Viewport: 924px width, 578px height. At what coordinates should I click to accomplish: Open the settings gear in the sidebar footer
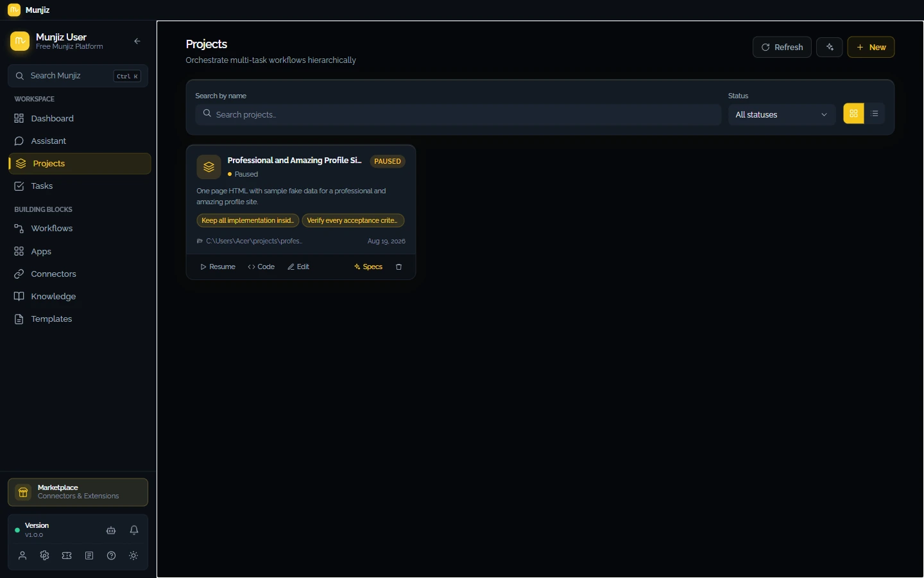[x=44, y=556]
